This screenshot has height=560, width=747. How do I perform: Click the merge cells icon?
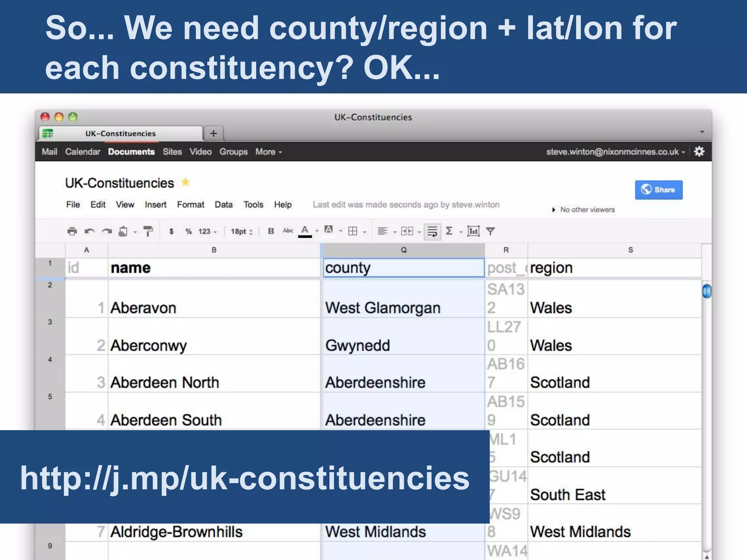407,231
